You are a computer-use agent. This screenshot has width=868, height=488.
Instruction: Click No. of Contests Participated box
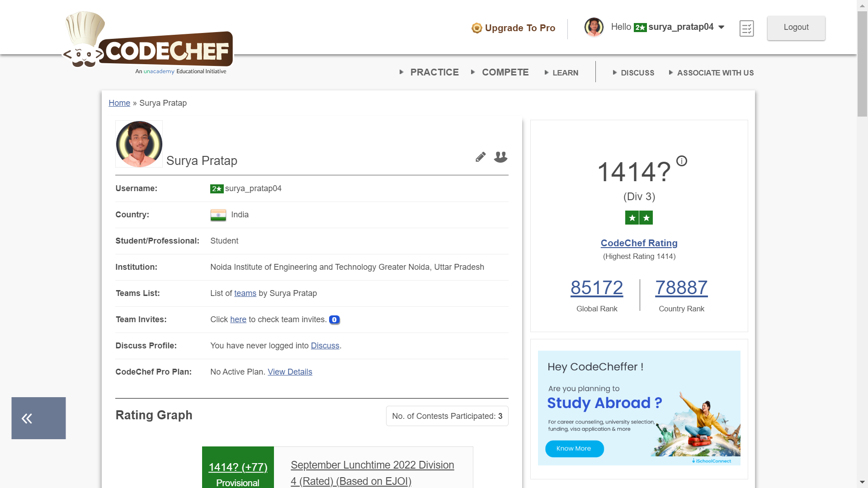tap(447, 416)
